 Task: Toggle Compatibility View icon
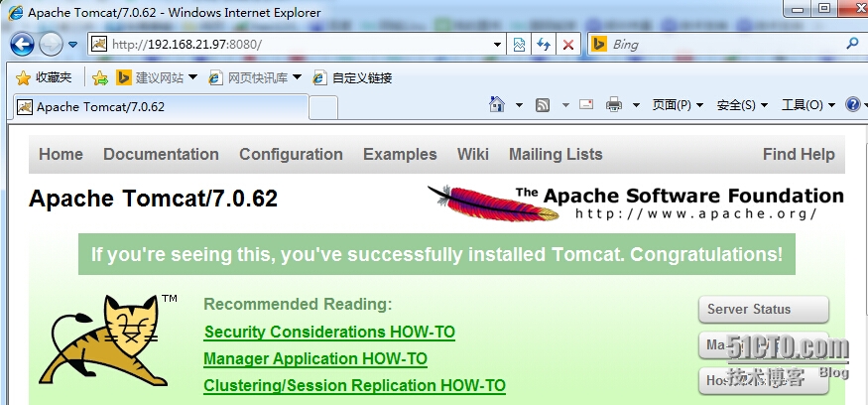pyautogui.click(x=519, y=45)
